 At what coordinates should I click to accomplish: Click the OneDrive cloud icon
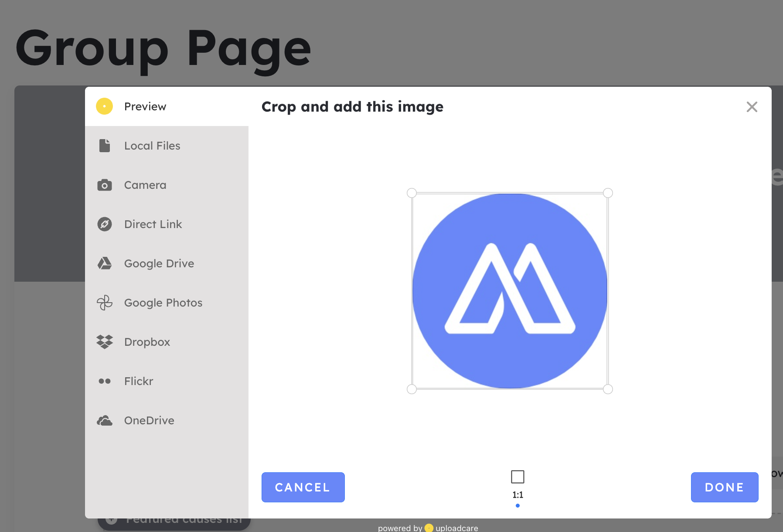tap(105, 420)
